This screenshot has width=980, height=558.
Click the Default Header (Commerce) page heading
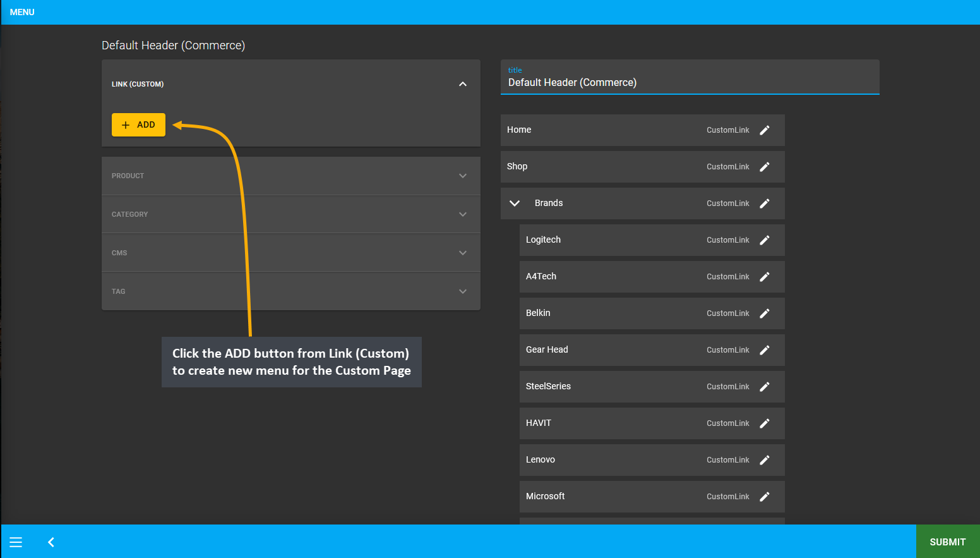point(173,45)
